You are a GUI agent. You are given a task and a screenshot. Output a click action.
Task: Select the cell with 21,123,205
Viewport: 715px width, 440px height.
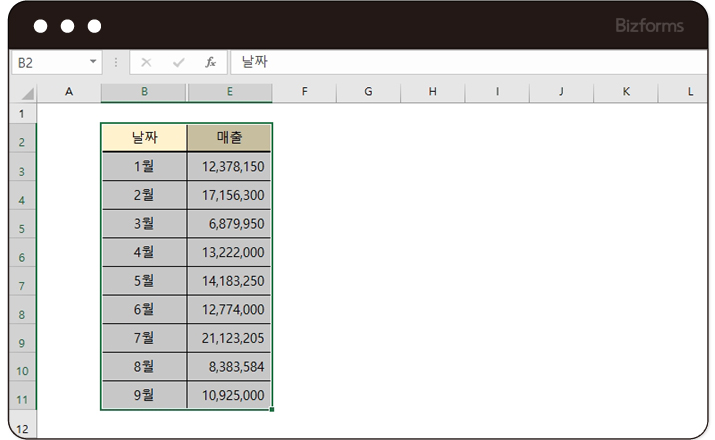229,338
